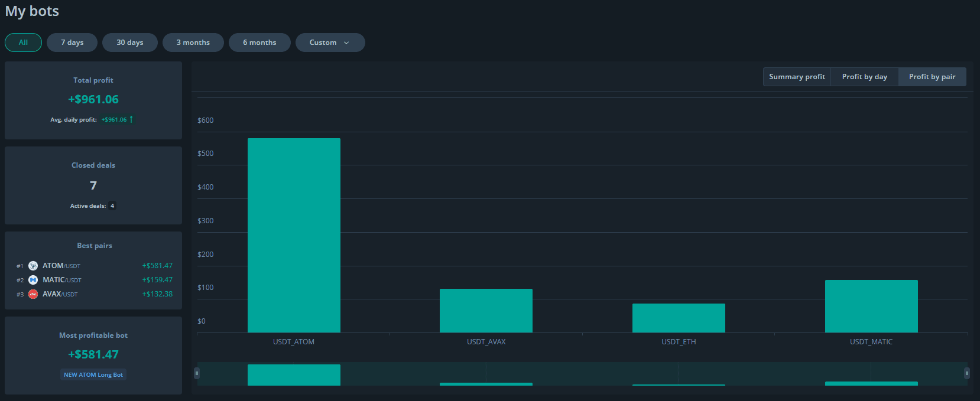The width and height of the screenshot is (980, 401).
Task: Click the total profit value +$961.06
Action: coord(93,99)
